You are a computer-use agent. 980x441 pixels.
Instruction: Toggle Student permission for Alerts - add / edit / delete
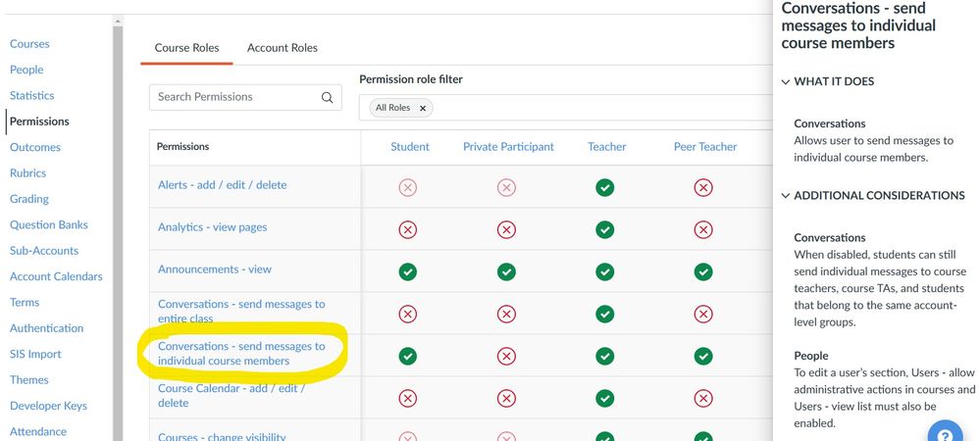point(408,187)
